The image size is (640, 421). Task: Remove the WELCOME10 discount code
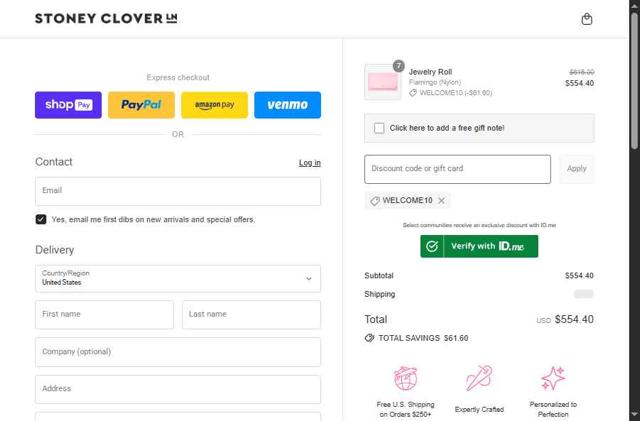tap(442, 200)
